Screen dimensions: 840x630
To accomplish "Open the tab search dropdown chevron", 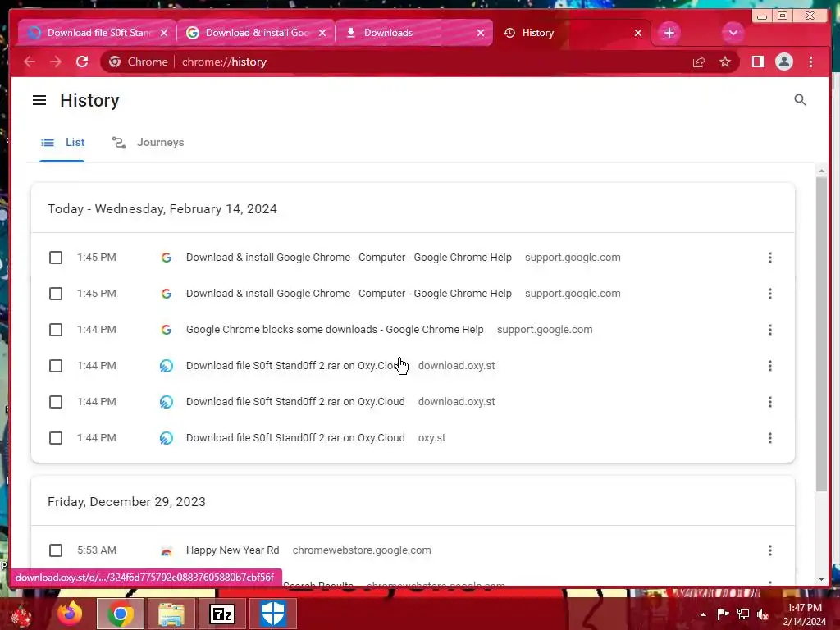I will 733,33.
